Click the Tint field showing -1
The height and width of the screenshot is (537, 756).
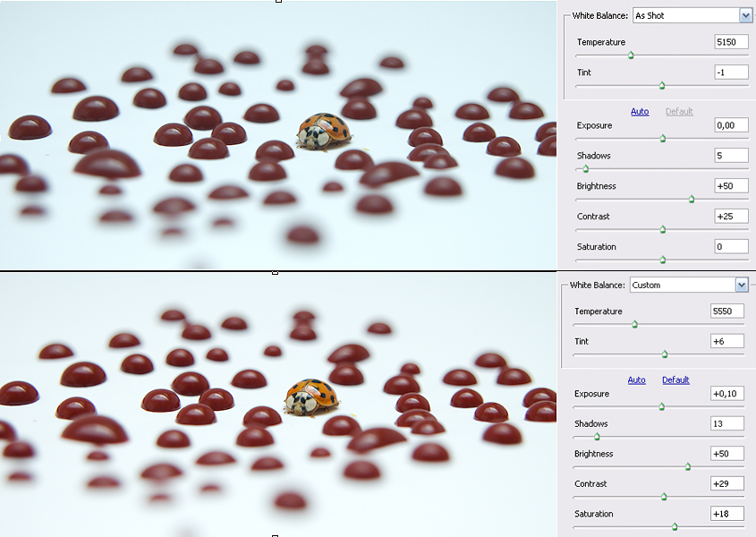[731, 72]
